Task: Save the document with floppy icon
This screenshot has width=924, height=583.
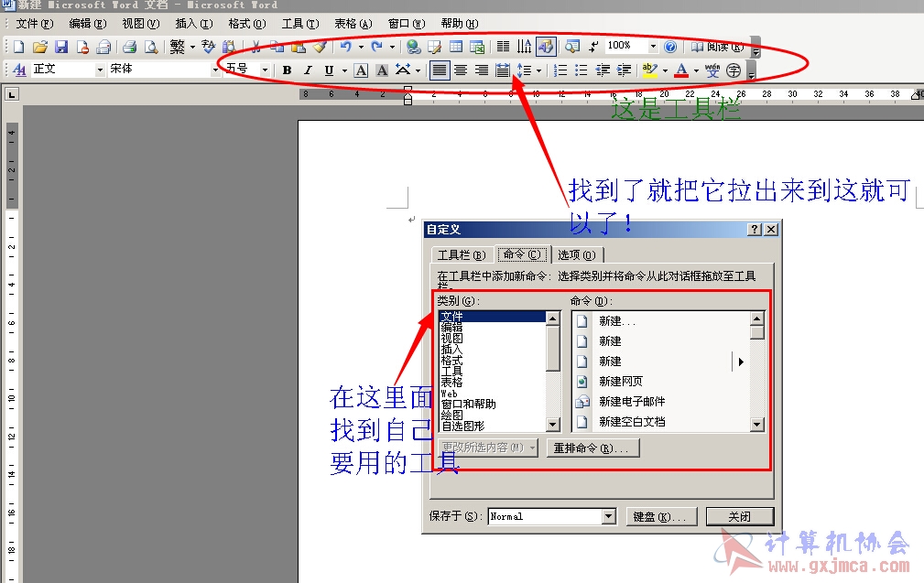Action: click(61, 47)
